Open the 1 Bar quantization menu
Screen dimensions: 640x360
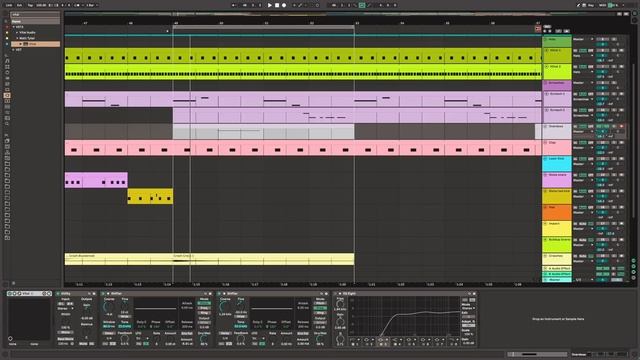91,5
